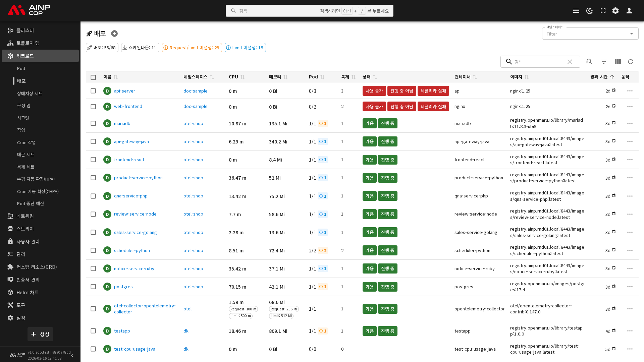
Task: Select the postgres deployment checkbox
Action: (93, 287)
